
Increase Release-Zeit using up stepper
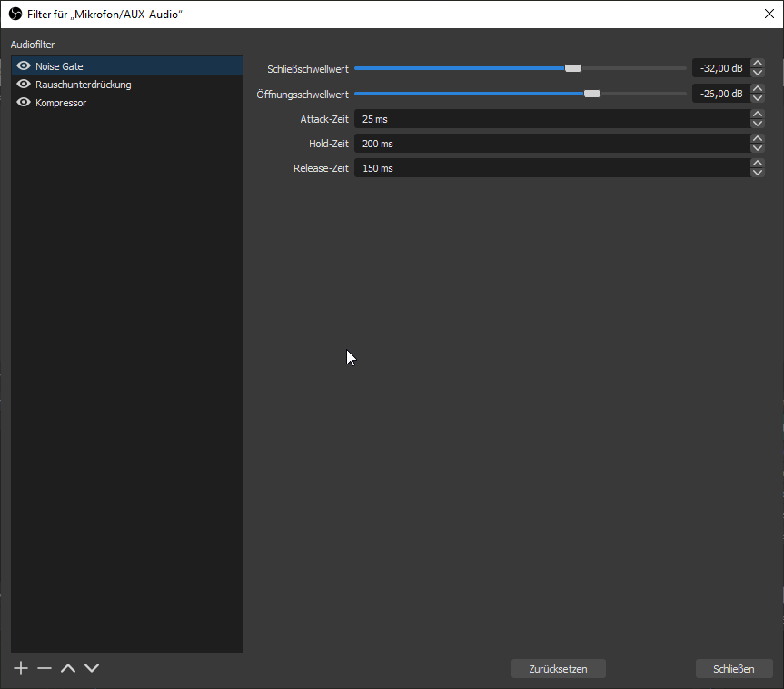click(758, 164)
